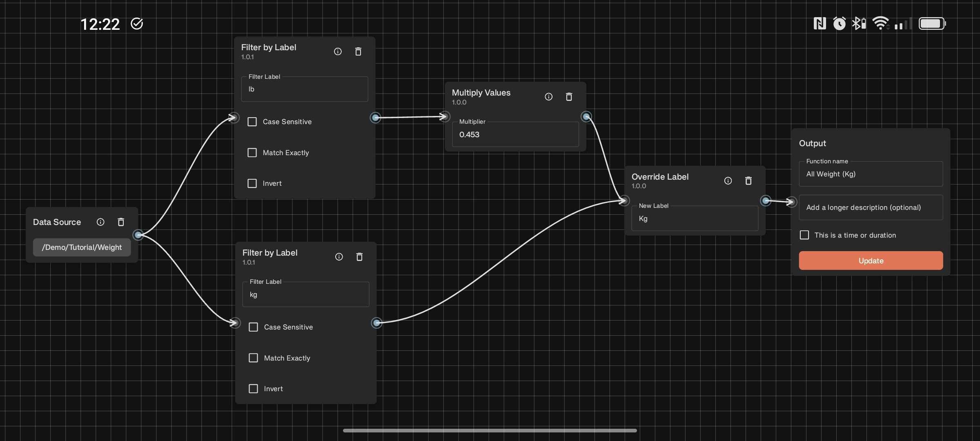Viewport: 980px width, 441px height.
Task: Toggle This is a time or duration
Action: 804,235
